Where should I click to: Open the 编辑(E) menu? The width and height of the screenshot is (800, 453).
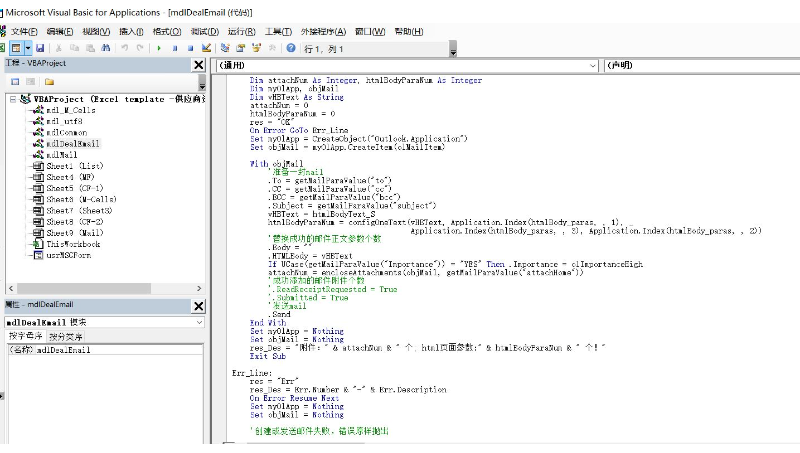point(60,32)
